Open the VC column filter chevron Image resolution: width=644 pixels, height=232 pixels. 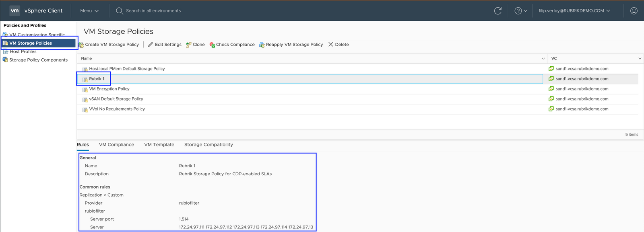click(x=640, y=59)
